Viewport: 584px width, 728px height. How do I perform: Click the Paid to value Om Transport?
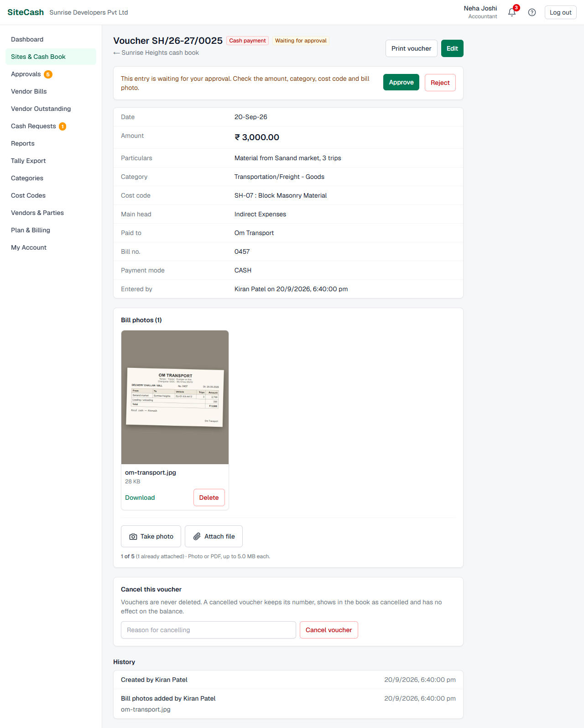(x=254, y=233)
